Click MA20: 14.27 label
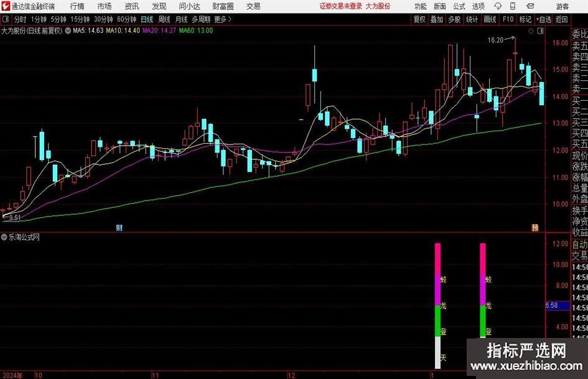Viewport: 588px width, 379px height. [159, 30]
